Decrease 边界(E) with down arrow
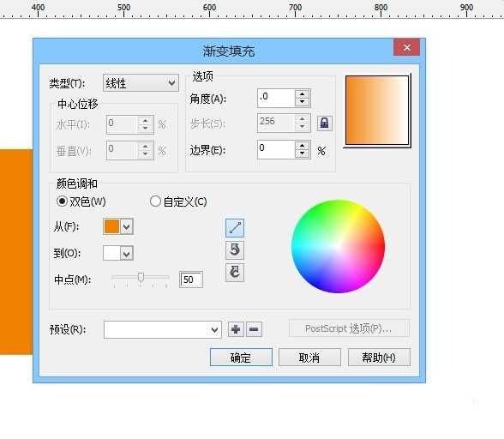The image size is (504, 439). point(302,153)
